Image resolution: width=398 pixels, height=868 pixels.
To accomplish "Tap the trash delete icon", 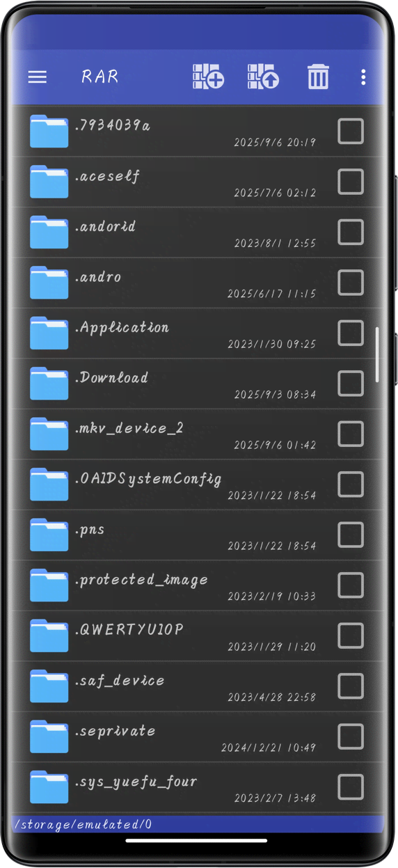I will click(x=318, y=77).
